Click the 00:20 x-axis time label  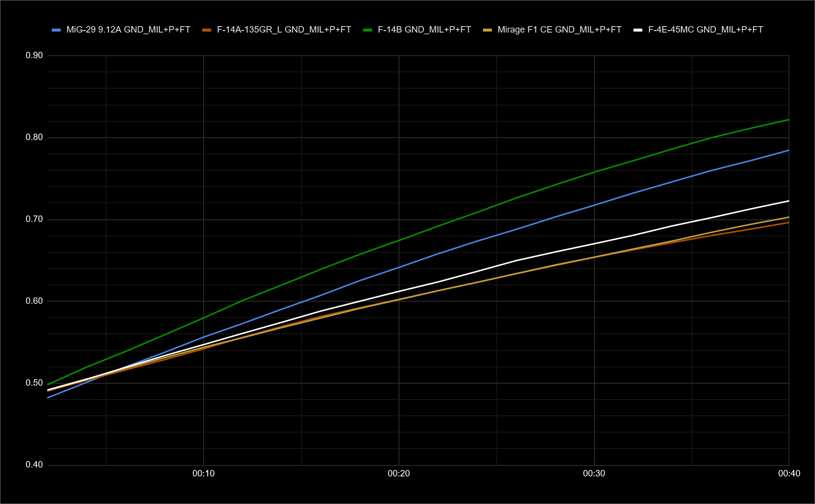point(399,473)
